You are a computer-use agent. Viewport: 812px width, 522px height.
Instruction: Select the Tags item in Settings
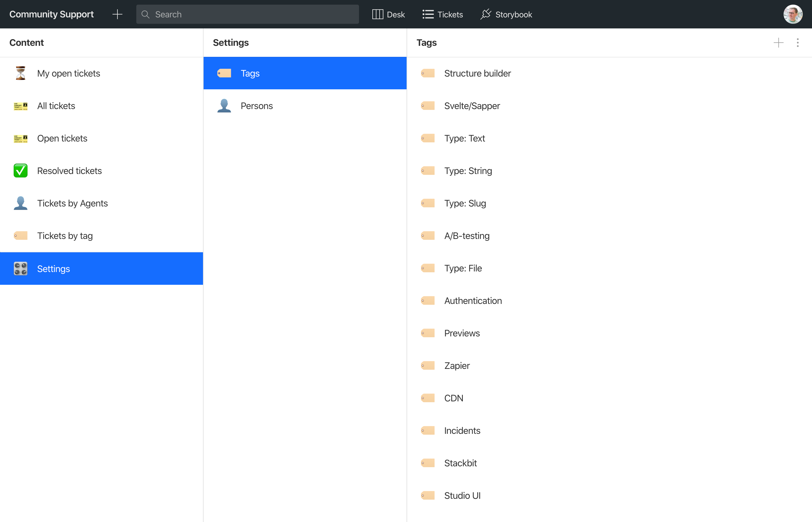[x=250, y=73]
